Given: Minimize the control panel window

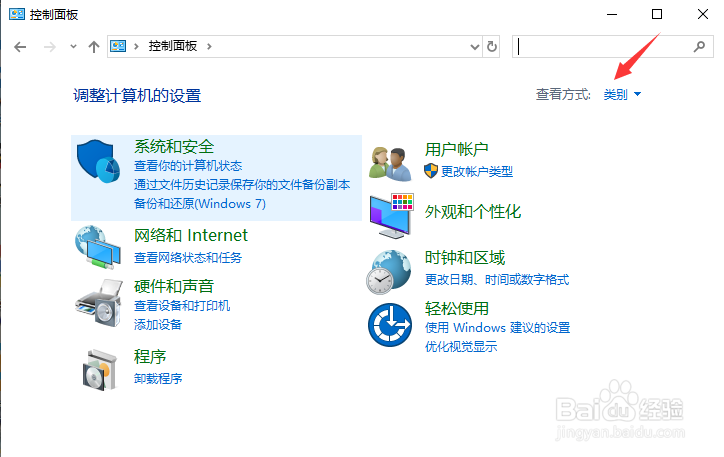Looking at the screenshot, I should (612, 14).
